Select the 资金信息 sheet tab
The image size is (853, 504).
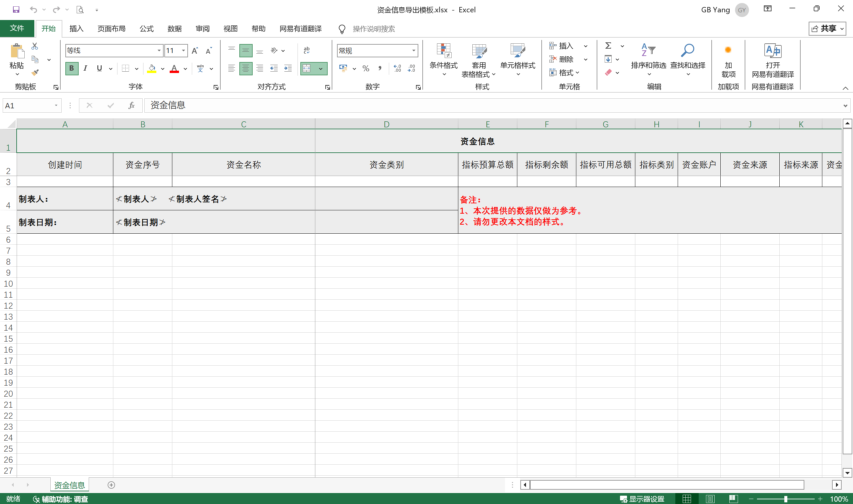70,485
